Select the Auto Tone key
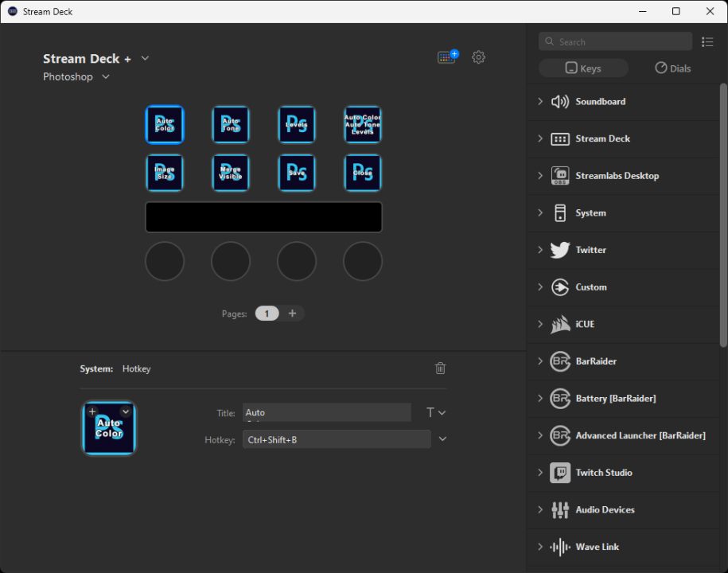The width and height of the screenshot is (728, 573). click(x=231, y=124)
